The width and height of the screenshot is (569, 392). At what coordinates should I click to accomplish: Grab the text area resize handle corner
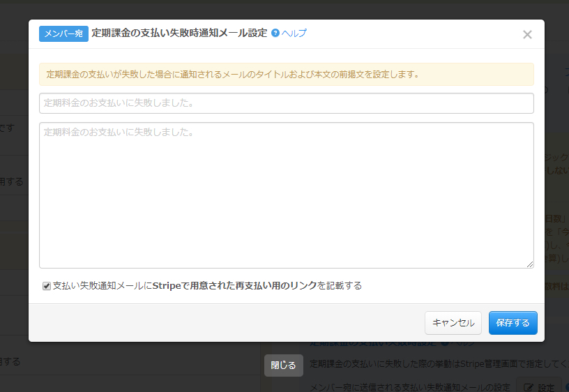coord(530,264)
